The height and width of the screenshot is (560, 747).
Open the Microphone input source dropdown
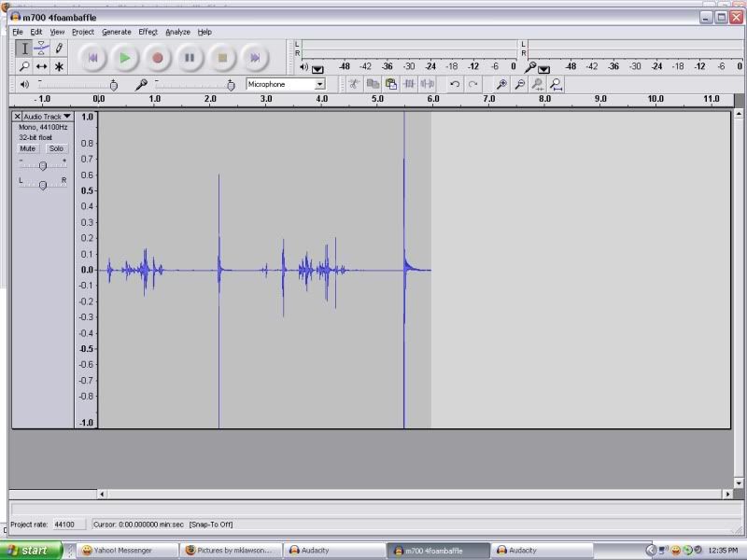tap(319, 84)
